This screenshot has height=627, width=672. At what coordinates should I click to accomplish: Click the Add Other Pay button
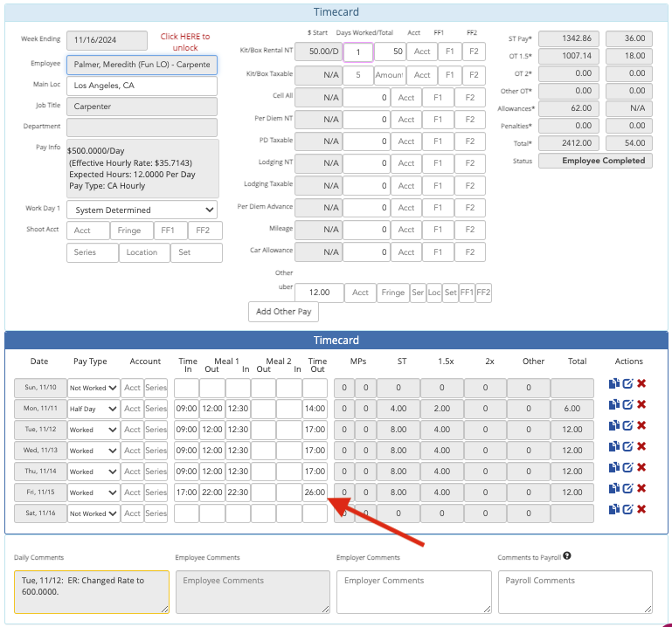(283, 312)
